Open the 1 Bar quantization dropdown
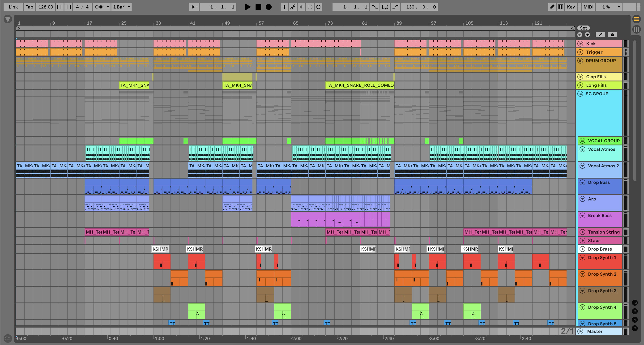 click(122, 7)
